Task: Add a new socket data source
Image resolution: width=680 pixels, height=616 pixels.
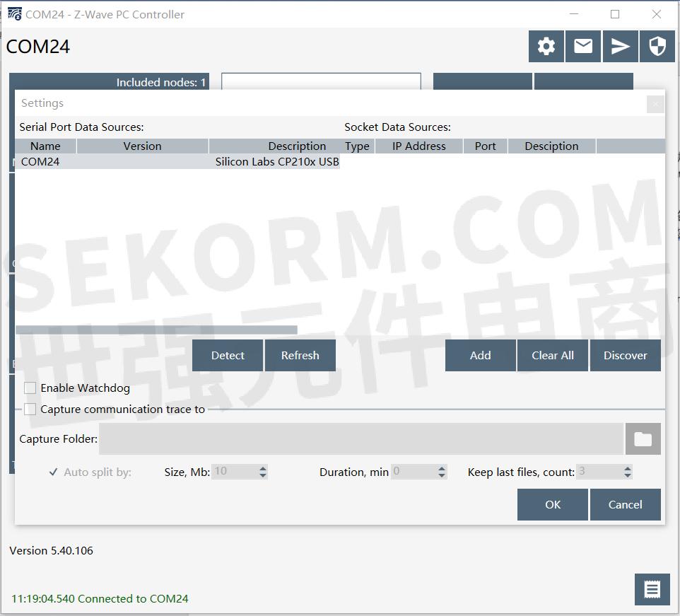Action: [481, 355]
